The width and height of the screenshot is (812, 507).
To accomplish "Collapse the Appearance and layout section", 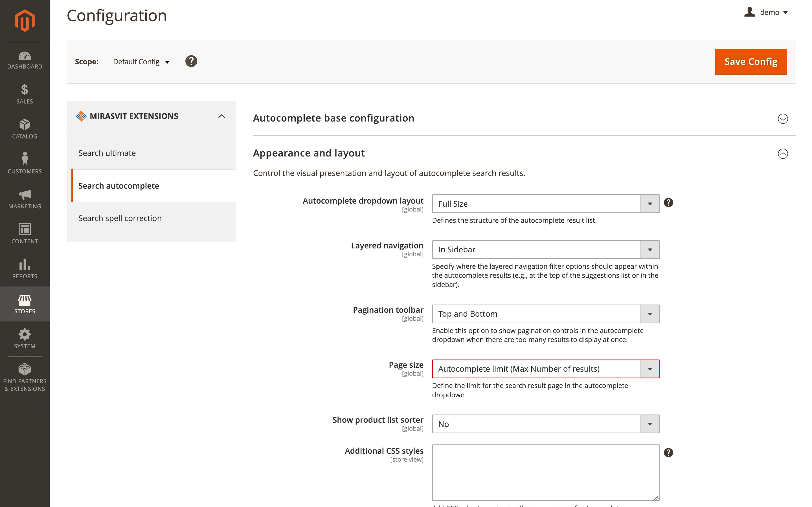I will [783, 154].
